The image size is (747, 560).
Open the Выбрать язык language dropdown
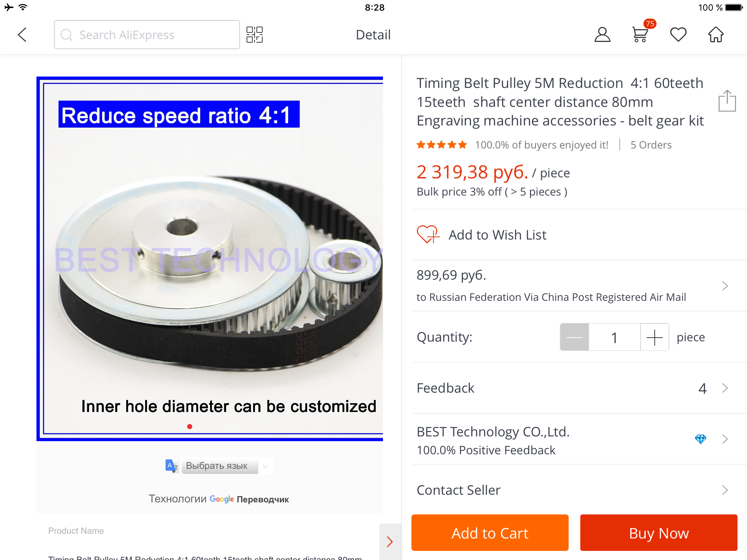pyautogui.click(x=226, y=466)
